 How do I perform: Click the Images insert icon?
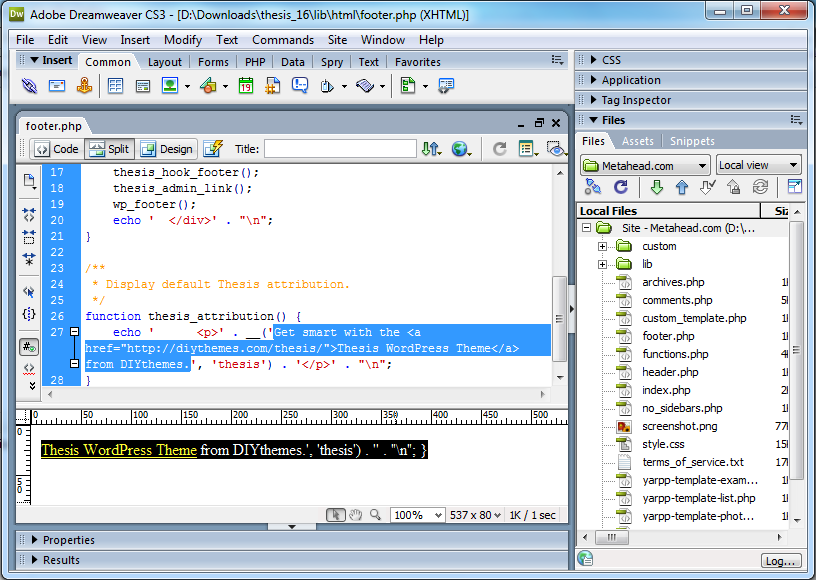click(170, 86)
